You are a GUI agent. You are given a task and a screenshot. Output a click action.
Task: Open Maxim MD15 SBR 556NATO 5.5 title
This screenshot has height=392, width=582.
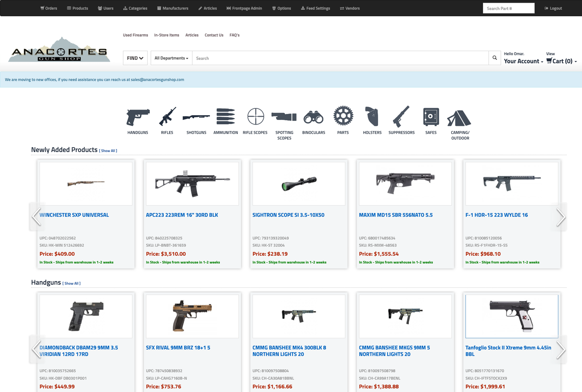396,215
